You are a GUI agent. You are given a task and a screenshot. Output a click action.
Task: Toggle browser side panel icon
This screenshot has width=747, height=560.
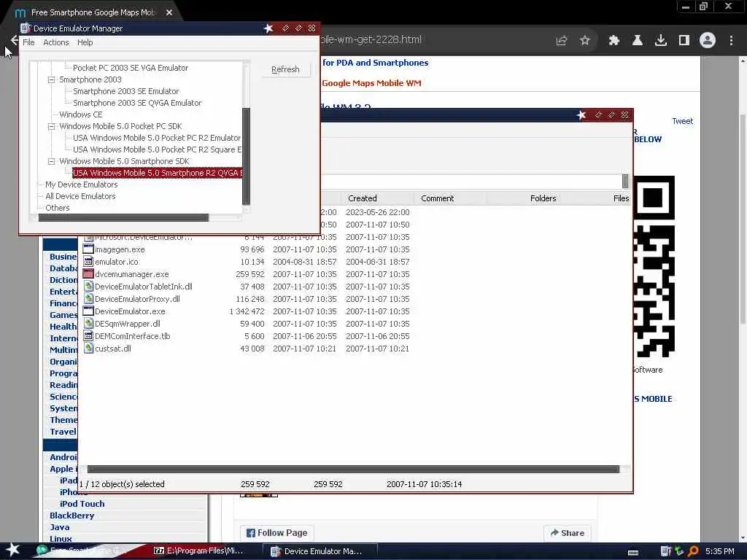click(x=684, y=41)
